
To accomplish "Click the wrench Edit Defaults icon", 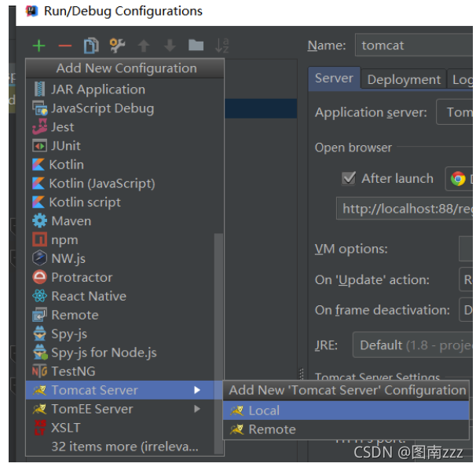I will pyautogui.click(x=117, y=46).
